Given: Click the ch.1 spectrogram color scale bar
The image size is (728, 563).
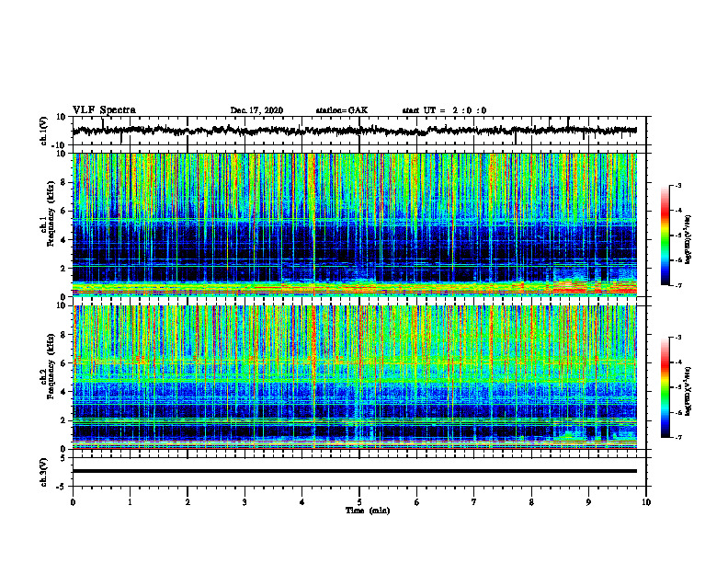Looking at the screenshot, I should (x=665, y=236).
